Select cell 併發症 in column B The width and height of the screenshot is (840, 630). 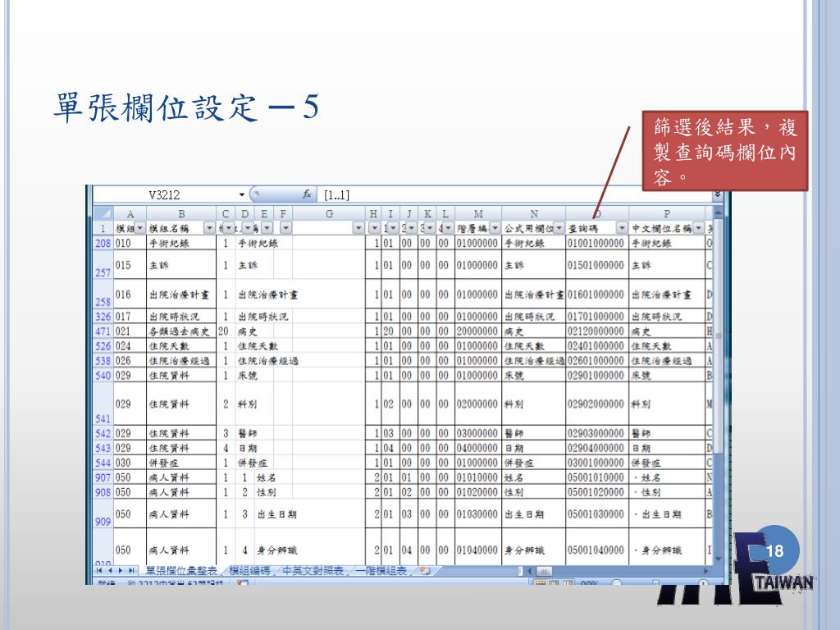pyautogui.click(x=181, y=463)
